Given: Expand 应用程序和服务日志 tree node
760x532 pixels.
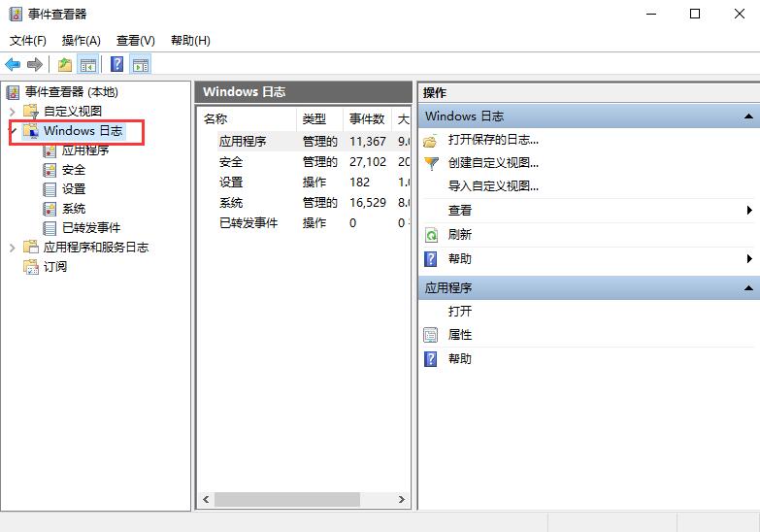Looking at the screenshot, I should 13,248.
